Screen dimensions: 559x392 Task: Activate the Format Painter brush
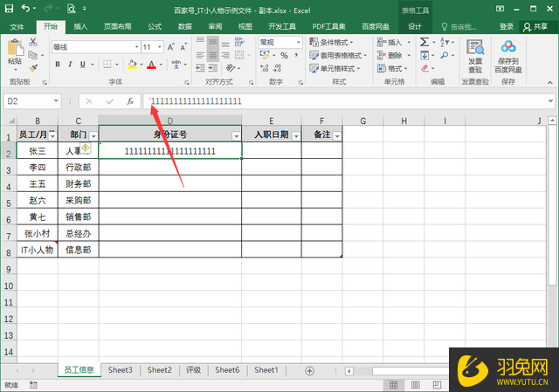click(x=33, y=68)
